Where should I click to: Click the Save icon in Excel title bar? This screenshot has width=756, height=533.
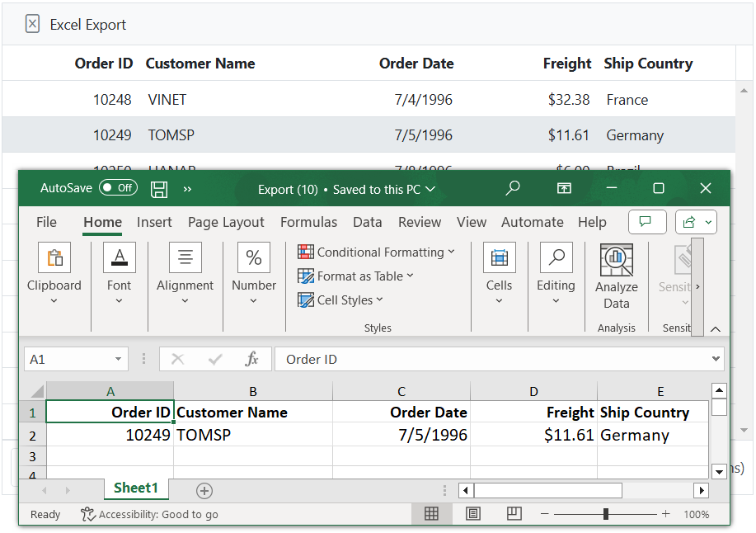[159, 189]
